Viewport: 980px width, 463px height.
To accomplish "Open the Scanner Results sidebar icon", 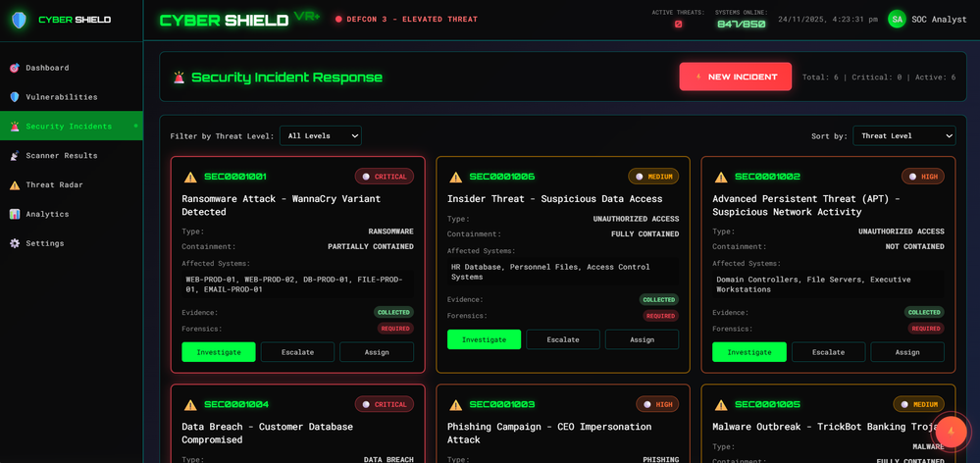I will tap(15, 156).
